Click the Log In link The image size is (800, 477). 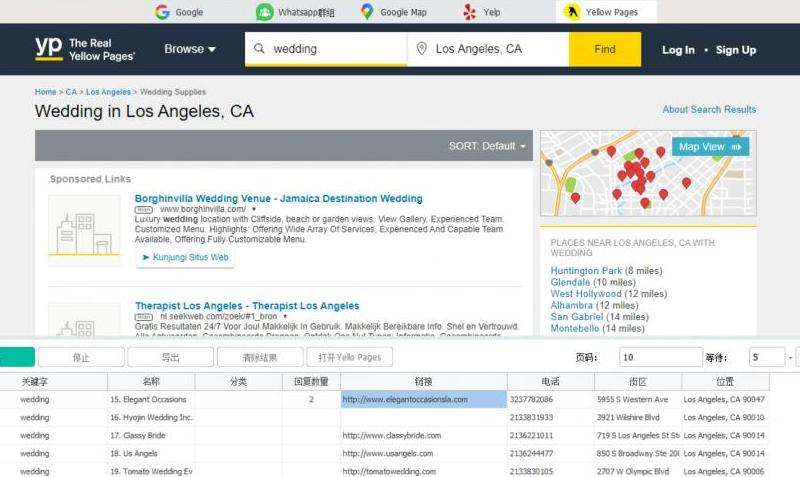[678, 50]
